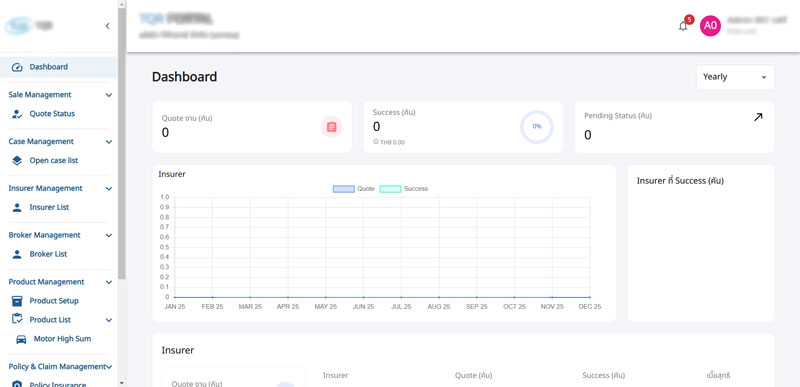The width and height of the screenshot is (800, 387).
Task: Click the Broker List person icon
Action: coord(17,254)
